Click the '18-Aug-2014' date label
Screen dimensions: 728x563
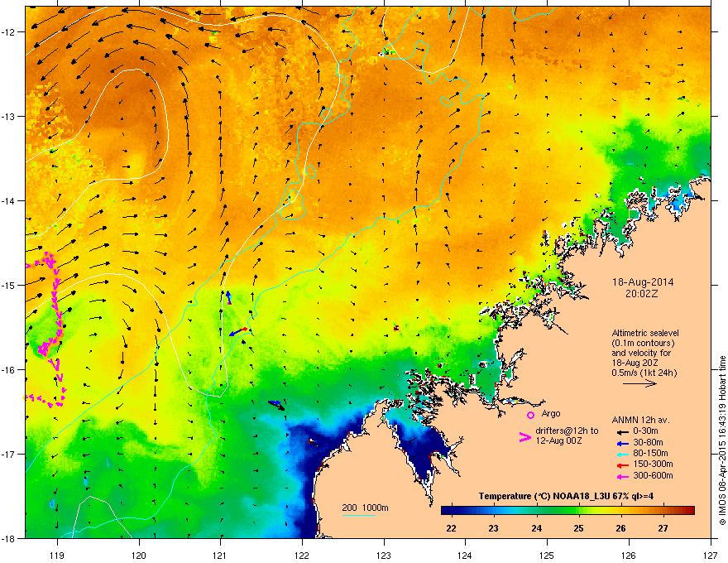(643, 282)
